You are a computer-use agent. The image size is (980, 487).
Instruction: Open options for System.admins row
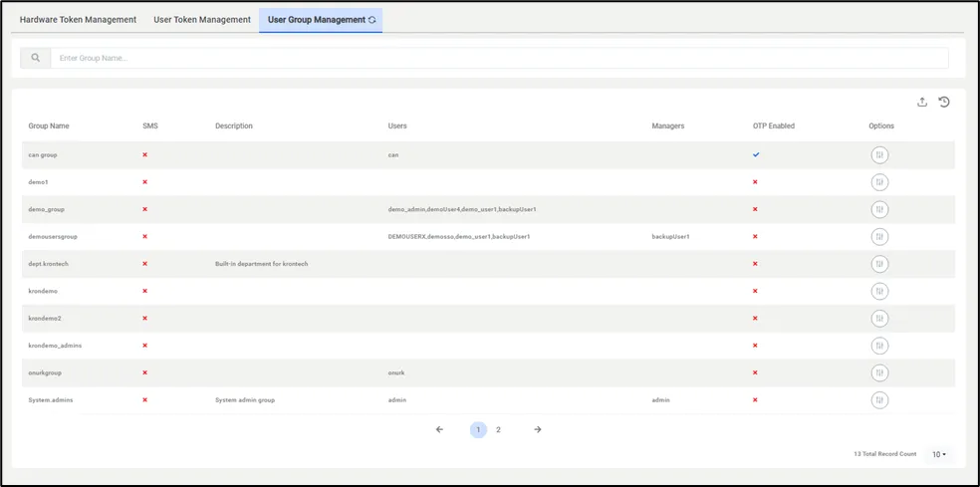point(879,400)
